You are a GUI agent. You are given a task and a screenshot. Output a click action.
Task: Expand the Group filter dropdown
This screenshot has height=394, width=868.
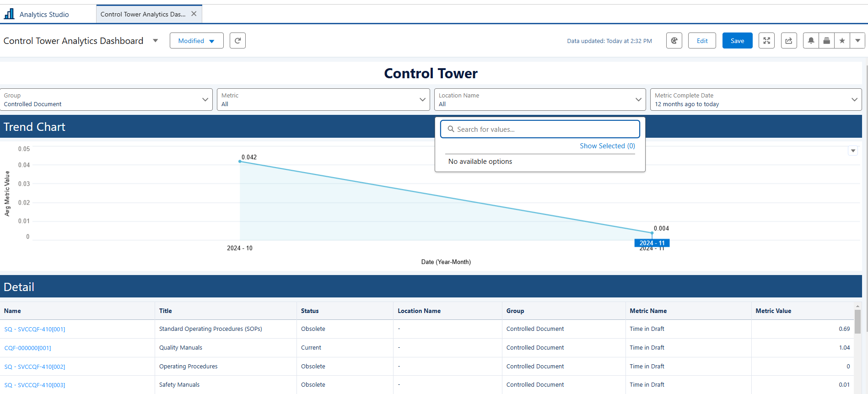pyautogui.click(x=205, y=100)
